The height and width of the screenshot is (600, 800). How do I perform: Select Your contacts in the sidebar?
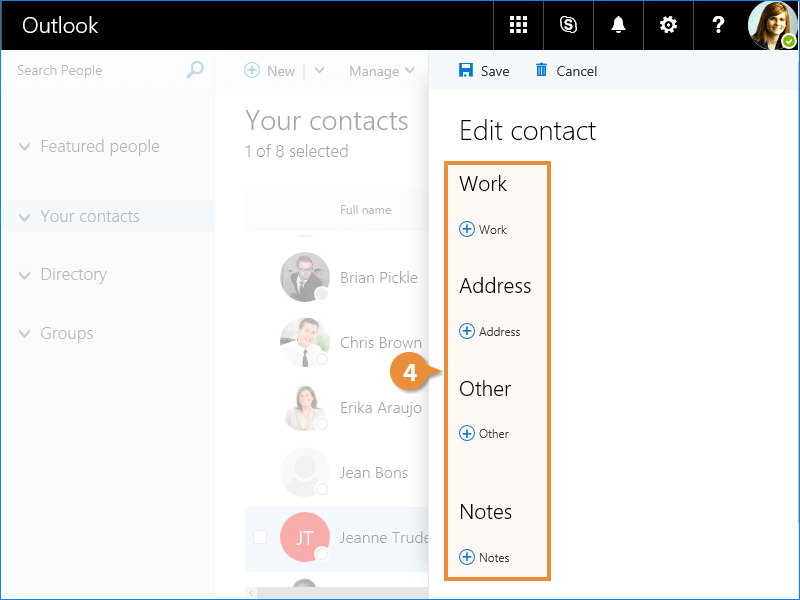pyautogui.click(x=90, y=216)
